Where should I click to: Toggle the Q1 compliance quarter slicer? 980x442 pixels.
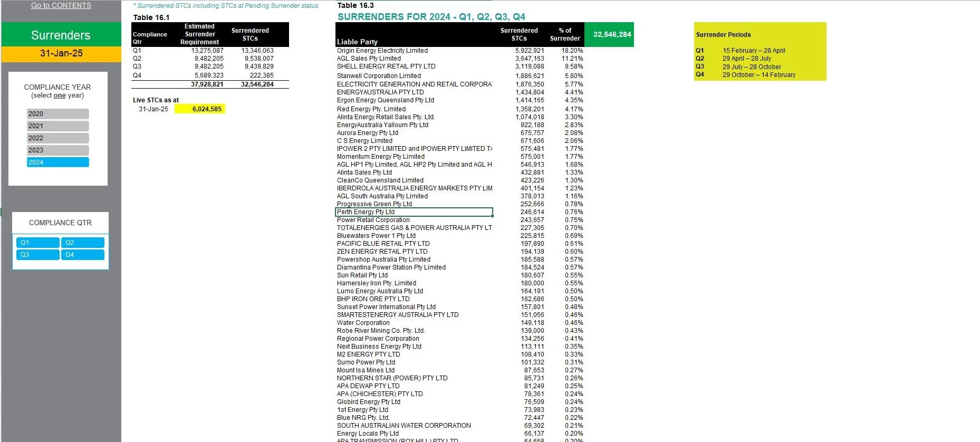point(38,243)
